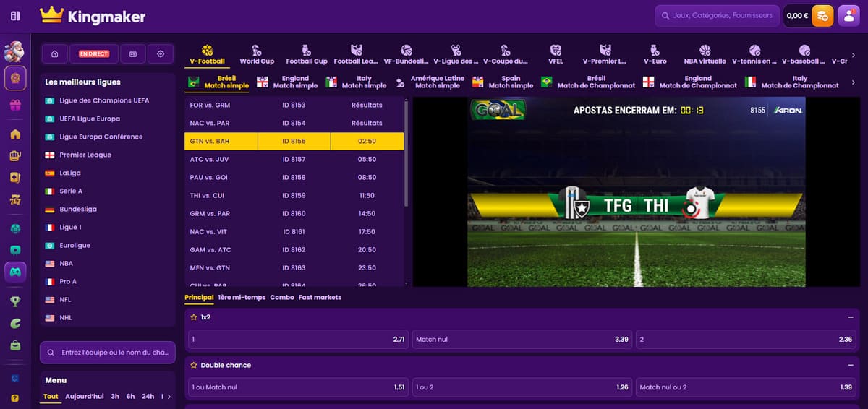Image resolution: width=868 pixels, height=409 pixels.
Task: Open the soccer ball sports icon in sidebar
Action: coord(15,228)
